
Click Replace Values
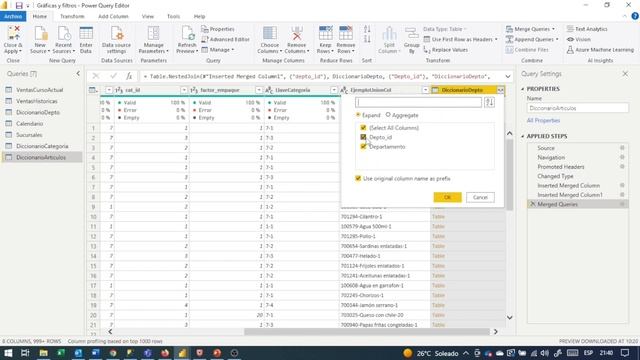(x=446, y=50)
